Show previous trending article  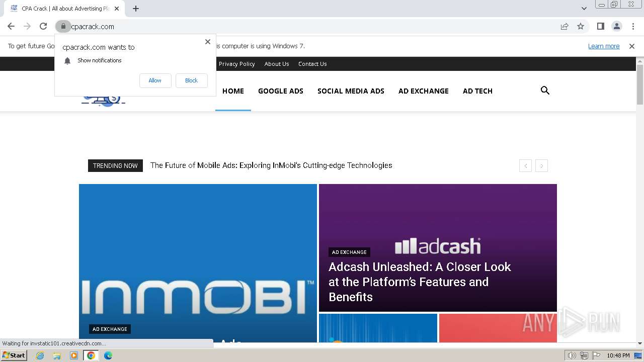coord(525,166)
